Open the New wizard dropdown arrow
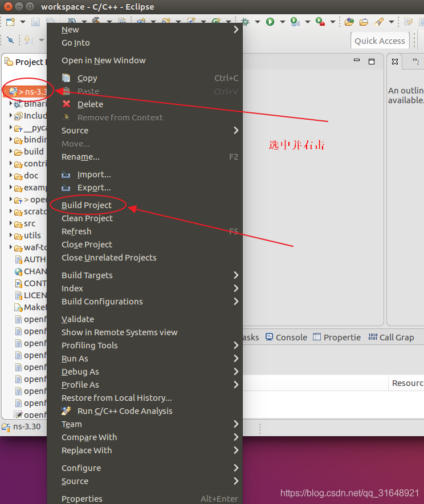Viewport: 424px width, 504px height. click(22, 22)
